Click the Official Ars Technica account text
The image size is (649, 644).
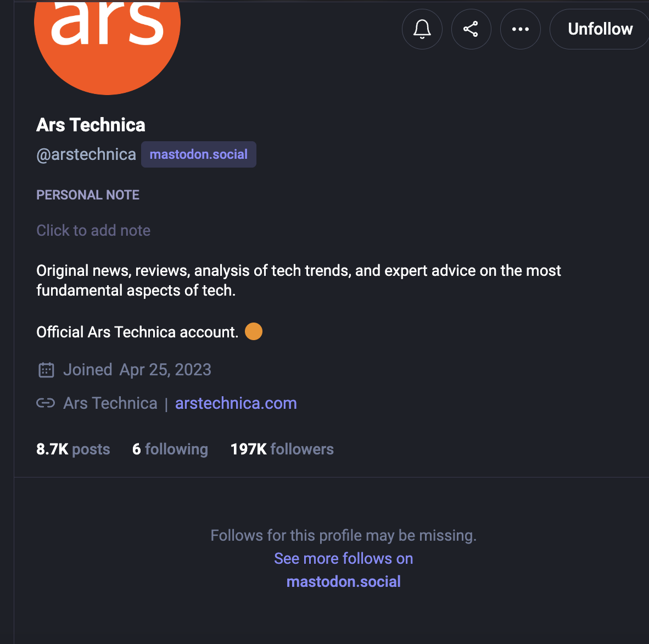[137, 332]
